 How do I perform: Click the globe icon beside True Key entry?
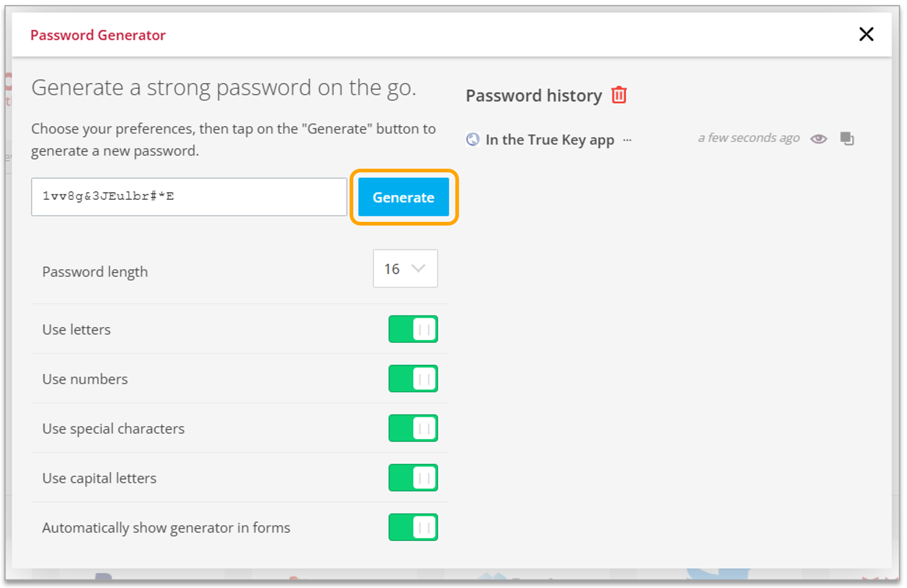tap(471, 139)
